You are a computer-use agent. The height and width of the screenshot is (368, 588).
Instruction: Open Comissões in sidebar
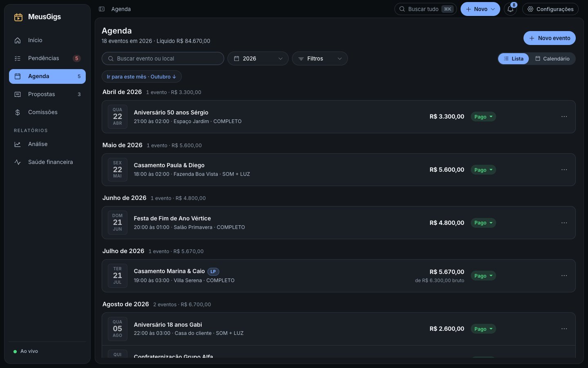[x=47, y=112]
